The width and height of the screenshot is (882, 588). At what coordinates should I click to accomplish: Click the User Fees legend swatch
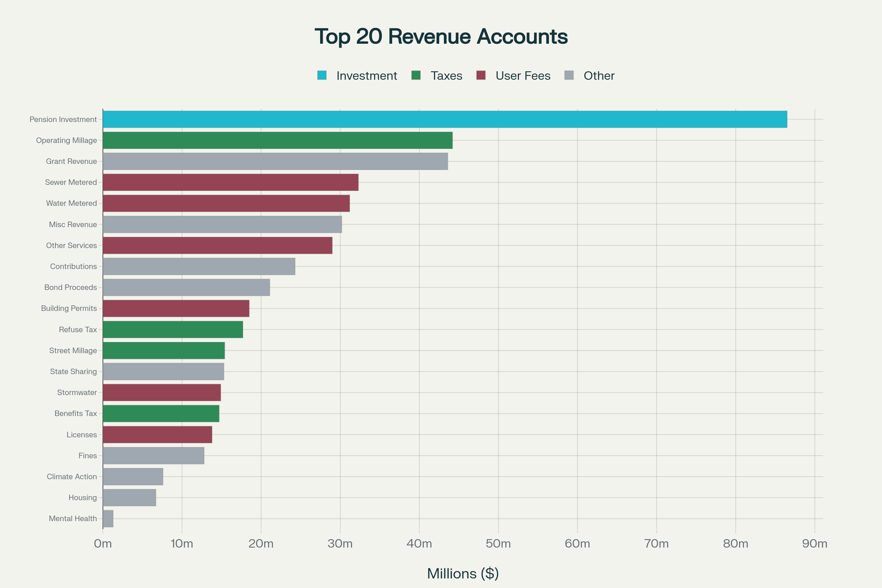pos(481,75)
